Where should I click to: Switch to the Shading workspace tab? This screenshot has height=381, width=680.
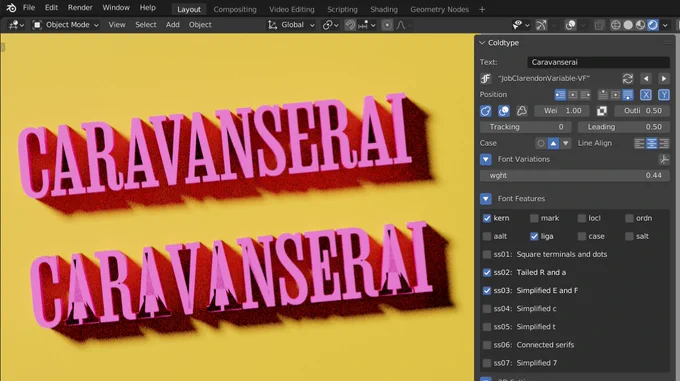click(x=384, y=9)
